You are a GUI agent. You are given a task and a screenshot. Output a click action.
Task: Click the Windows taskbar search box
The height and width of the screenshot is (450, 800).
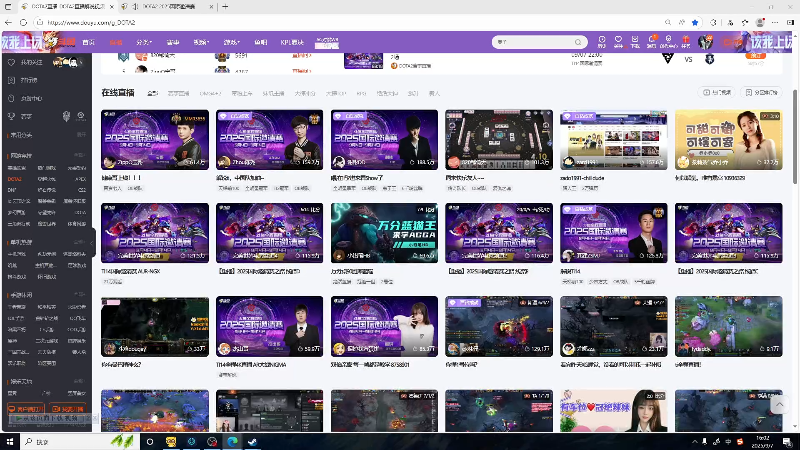click(x=79, y=441)
